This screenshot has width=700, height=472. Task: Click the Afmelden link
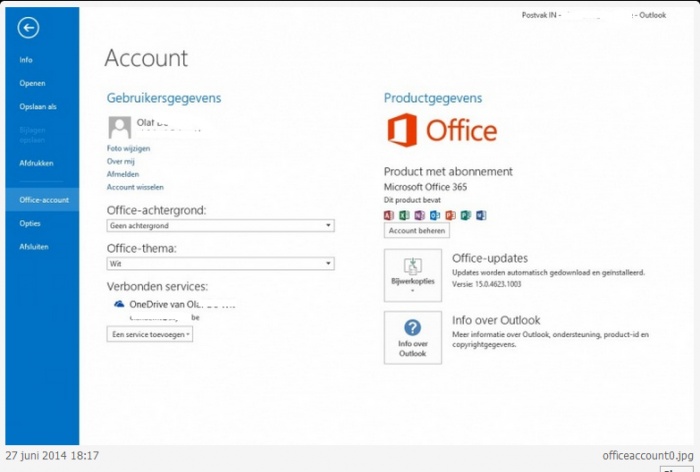(x=123, y=174)
